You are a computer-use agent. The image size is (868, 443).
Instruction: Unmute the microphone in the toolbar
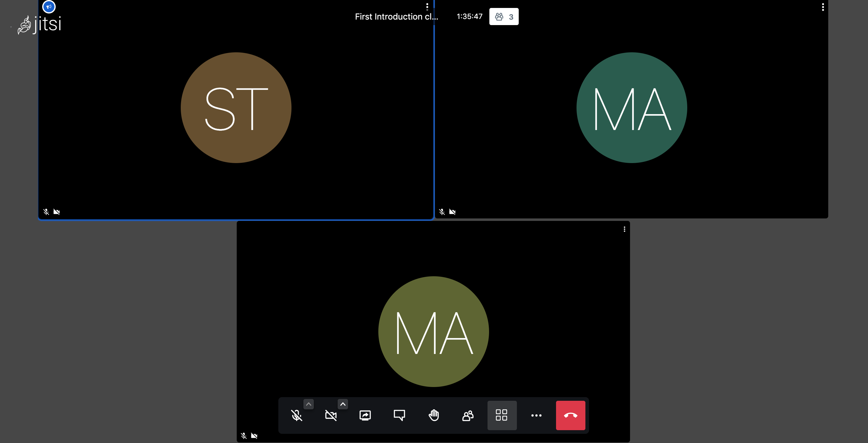[x=297, y=415]
